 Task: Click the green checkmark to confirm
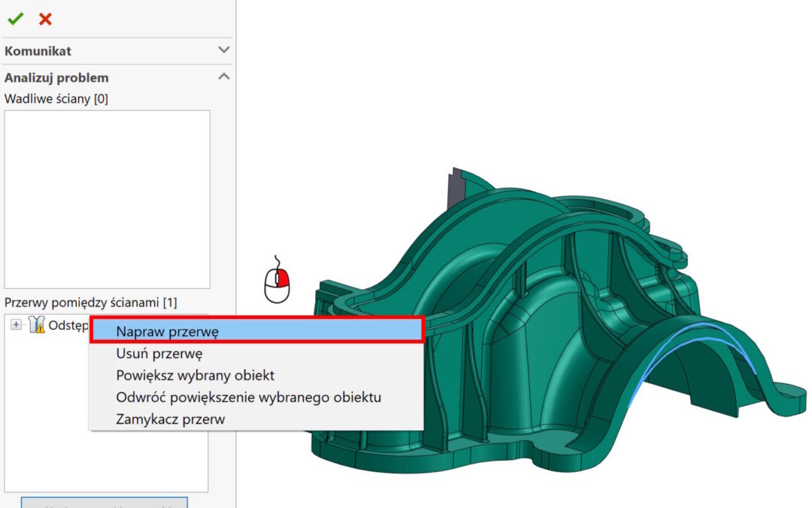(x=14, y=19)
